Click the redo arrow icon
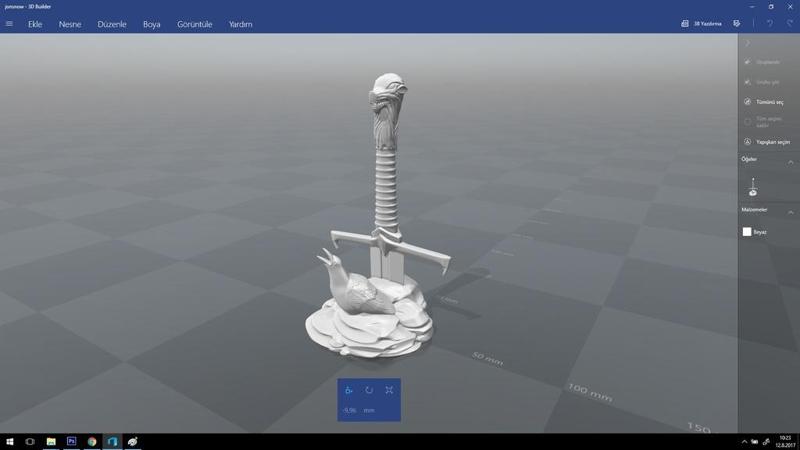The image size is (800, 450). 789,23
